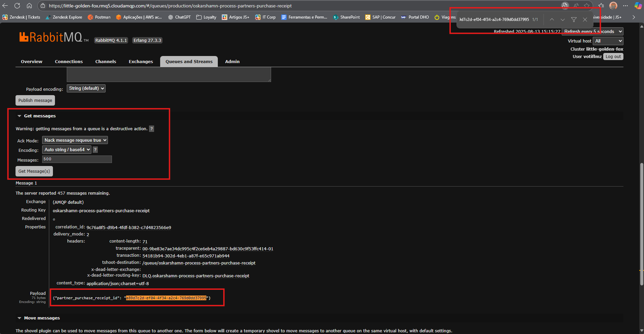Click the Messages count input field
Viewport: 644px width, 334px height.
click(77, 159)
